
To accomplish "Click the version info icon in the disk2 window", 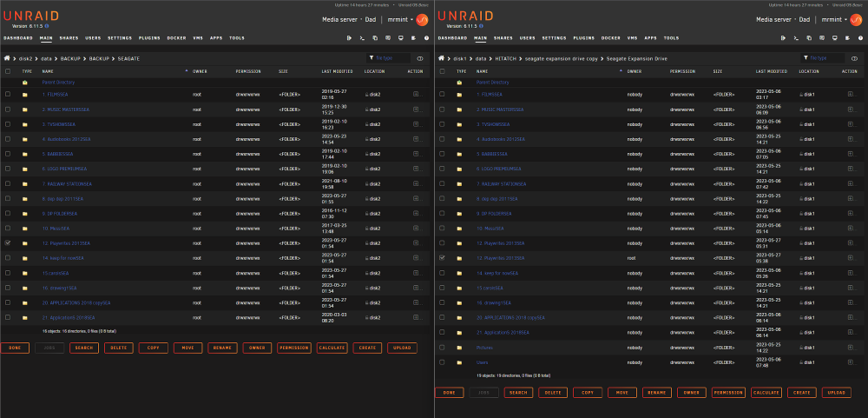I will [x=47, y=26].
